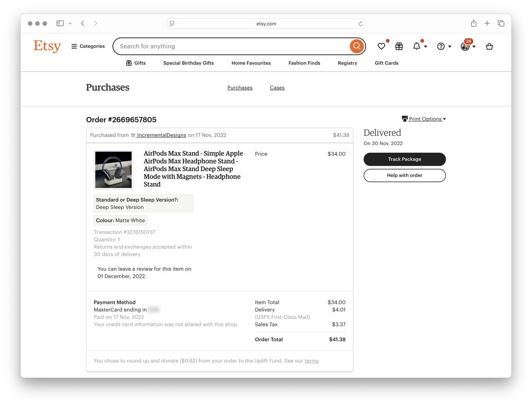Click the page settings icon in address bar
Screen dimensions: 532x405
pyautogui.click(x=172, y=24)
